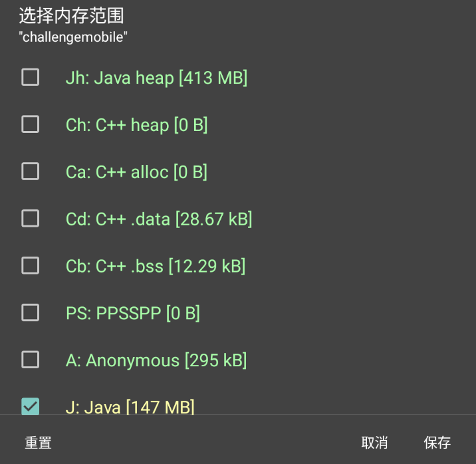Click the 保存 save button
The height and width of the screenshot is (464, 476).
click(437, 443)
